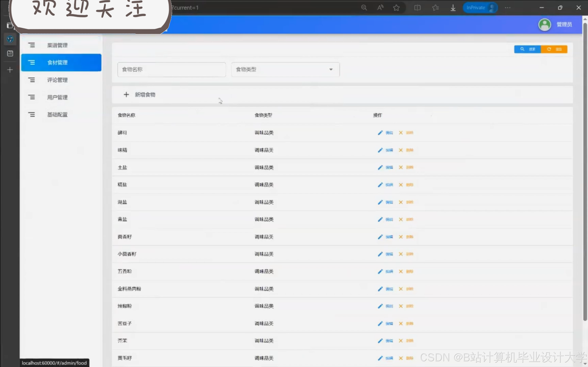Click the blue search button
The image size is (588, 367).
(527, 49)
